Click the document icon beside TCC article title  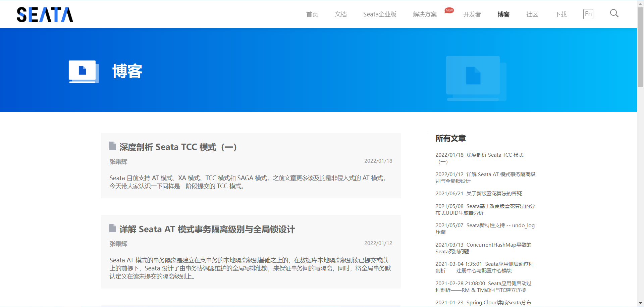click(x=113, y=146)
